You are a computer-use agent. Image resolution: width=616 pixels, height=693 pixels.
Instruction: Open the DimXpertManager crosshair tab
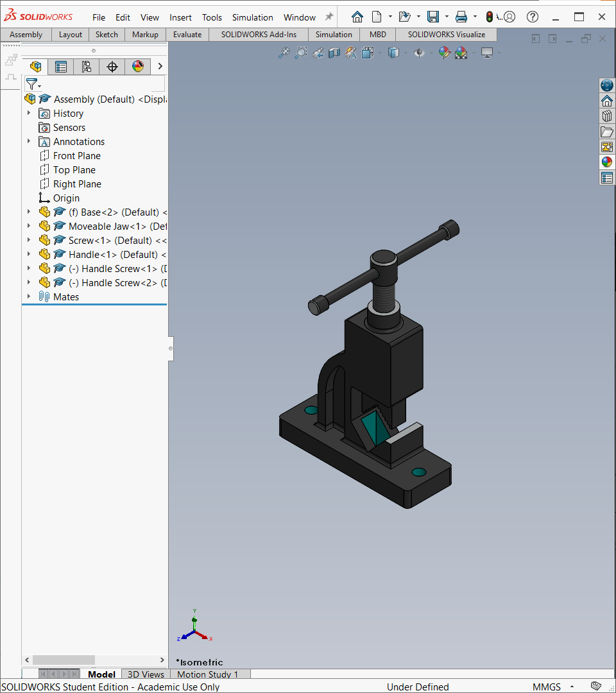point(112,67)
